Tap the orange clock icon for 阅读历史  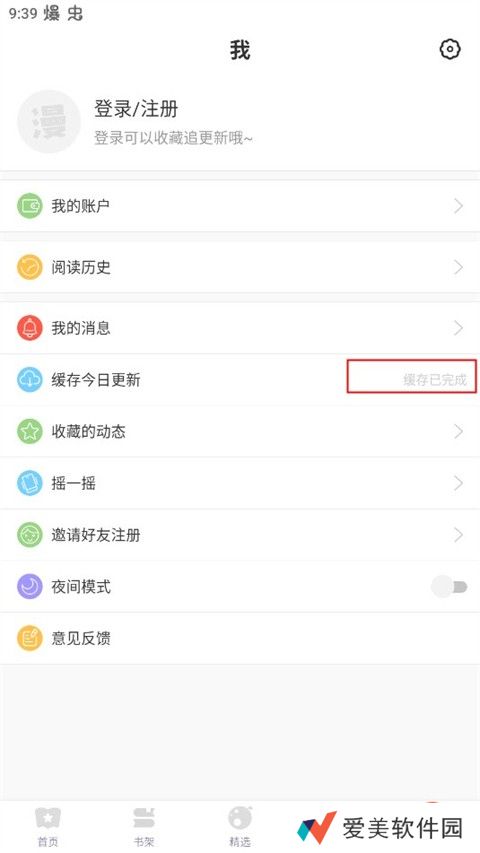point(29,267)
